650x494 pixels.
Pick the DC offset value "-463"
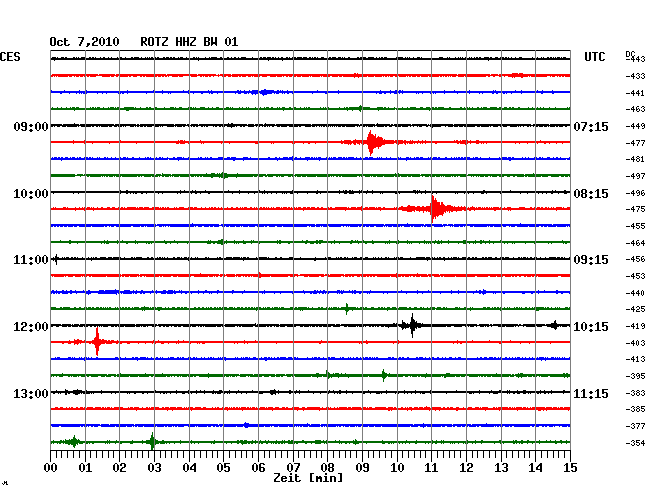pyautogui.click(x=635, y=109)
